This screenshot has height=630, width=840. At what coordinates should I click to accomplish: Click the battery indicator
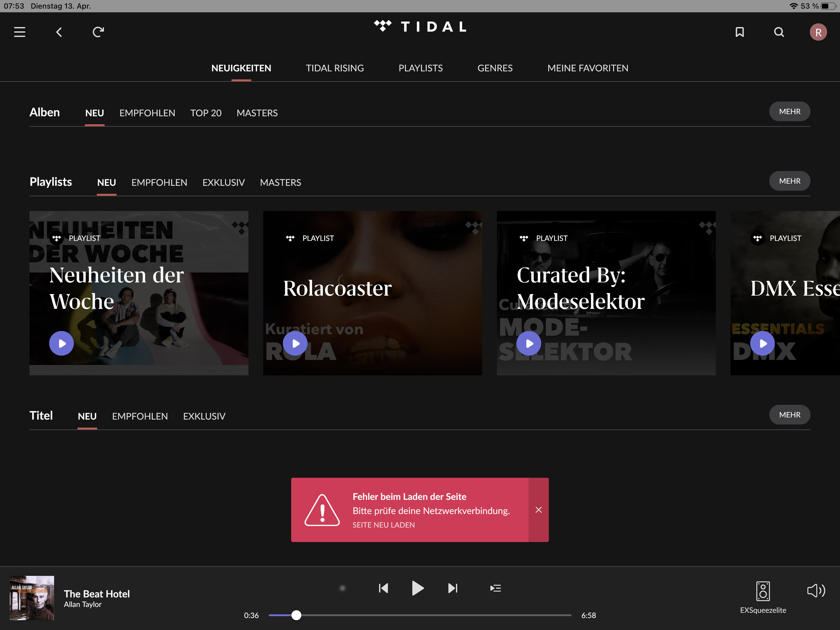click(x=828, y=6)
